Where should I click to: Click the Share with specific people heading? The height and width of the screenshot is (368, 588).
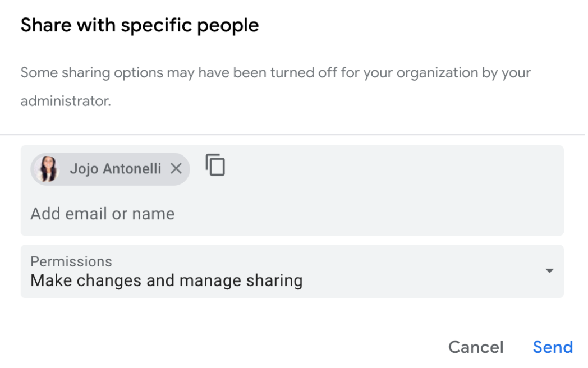[x=140, y=25]
